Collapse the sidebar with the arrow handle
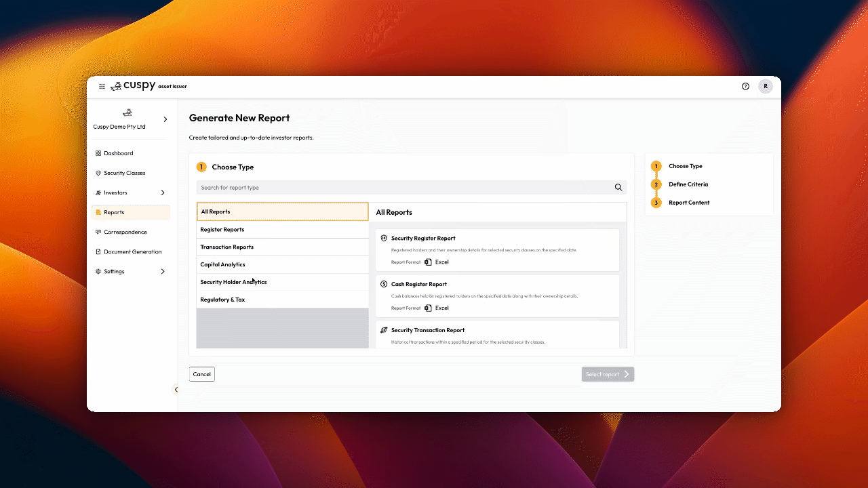The width and height of the screenshot is (868, 488). coord(176,390)
